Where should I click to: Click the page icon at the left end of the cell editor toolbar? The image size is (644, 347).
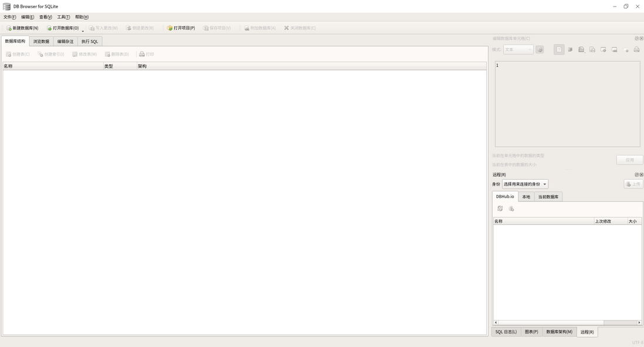(x=559, y=50)
